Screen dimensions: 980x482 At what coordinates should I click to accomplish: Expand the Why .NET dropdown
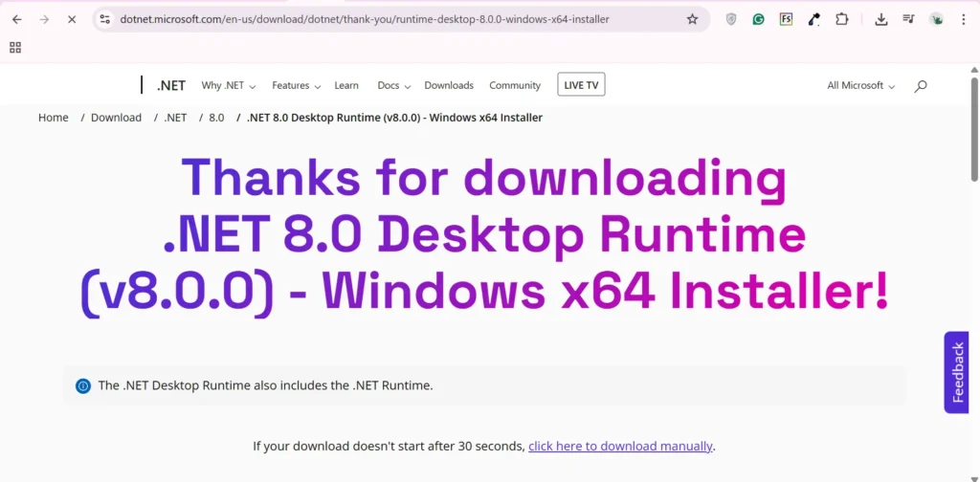tap(228, 86)
